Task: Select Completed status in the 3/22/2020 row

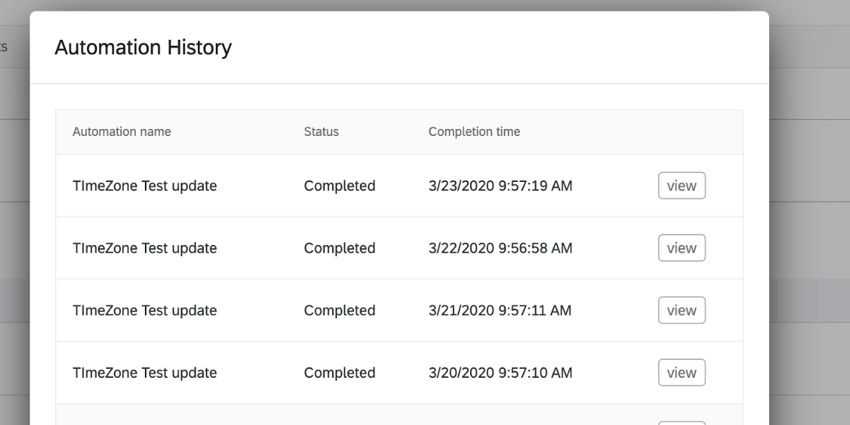Action: [x=339, y=248]
